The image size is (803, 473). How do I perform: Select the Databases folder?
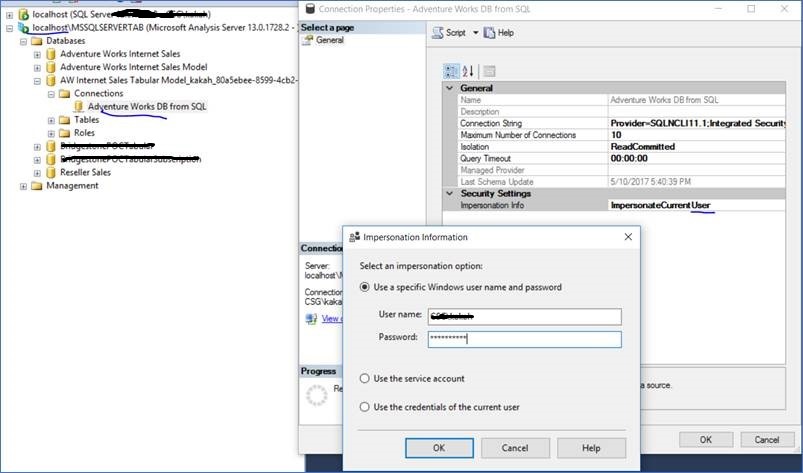66,41
